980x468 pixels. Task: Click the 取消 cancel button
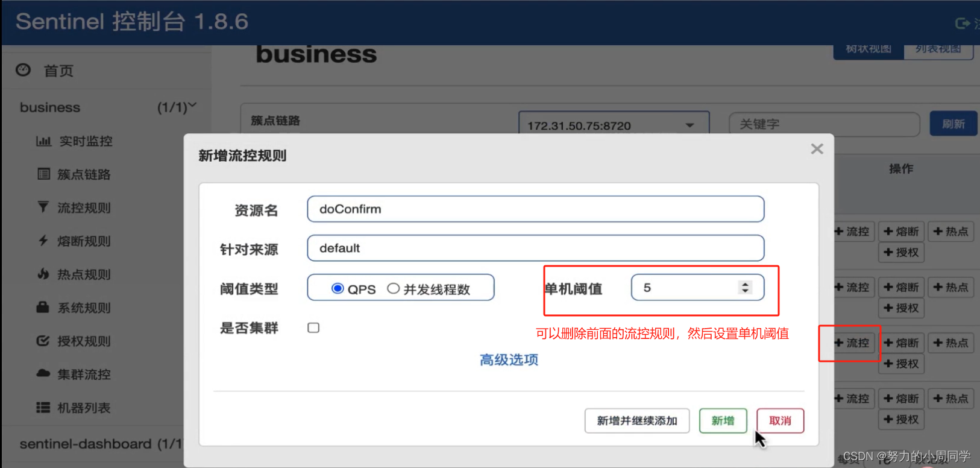tap(780, 421)
